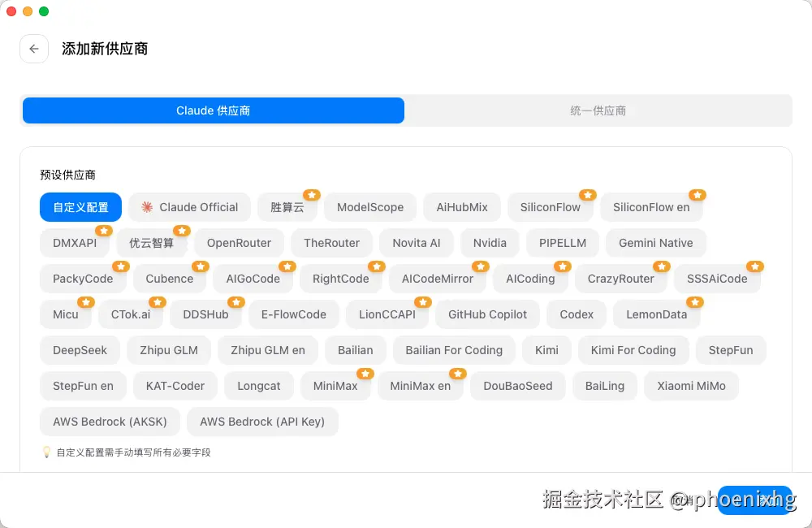Select RightCode provider
This screenshot has width=812, height=528.
[341, 279]
